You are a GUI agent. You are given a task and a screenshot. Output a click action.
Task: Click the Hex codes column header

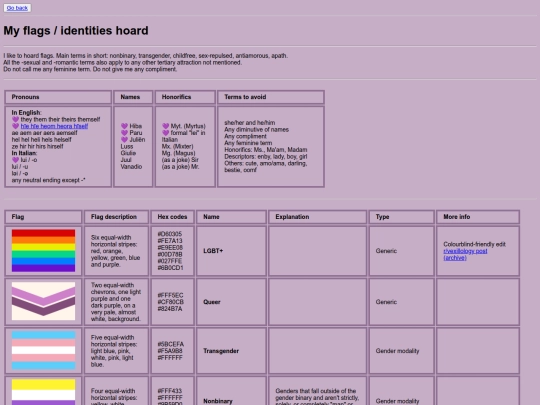(173, 217)
